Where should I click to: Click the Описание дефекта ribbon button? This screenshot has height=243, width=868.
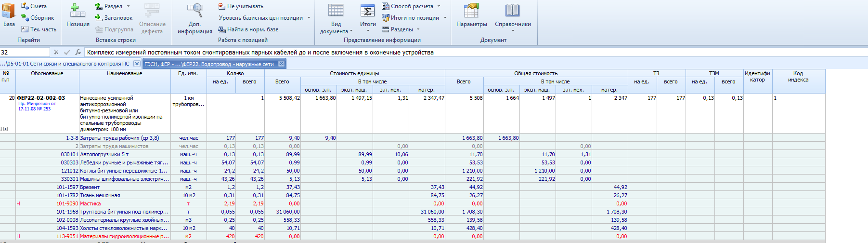coord(152,19)
